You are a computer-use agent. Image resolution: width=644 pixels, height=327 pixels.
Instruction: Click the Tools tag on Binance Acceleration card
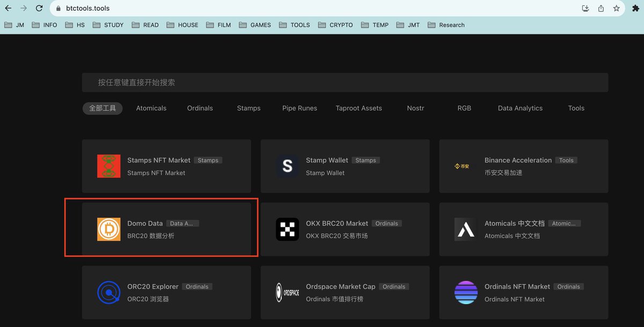click(566, 160)
